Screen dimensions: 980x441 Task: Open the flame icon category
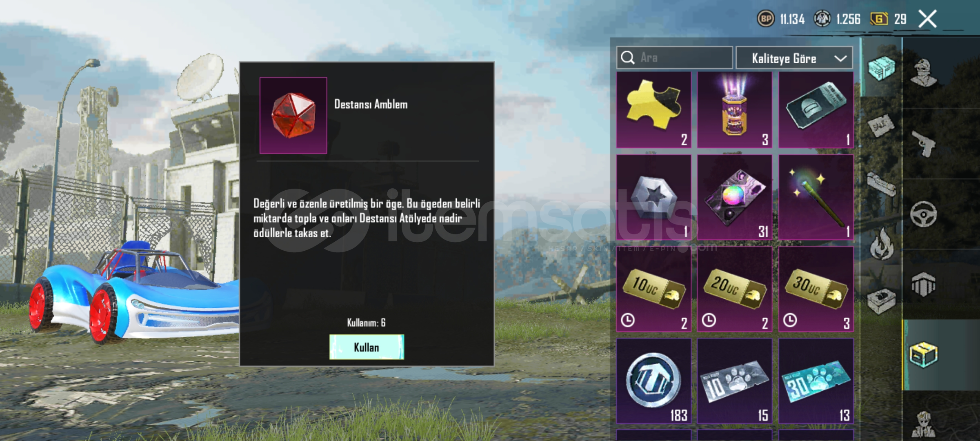(881, 244)
